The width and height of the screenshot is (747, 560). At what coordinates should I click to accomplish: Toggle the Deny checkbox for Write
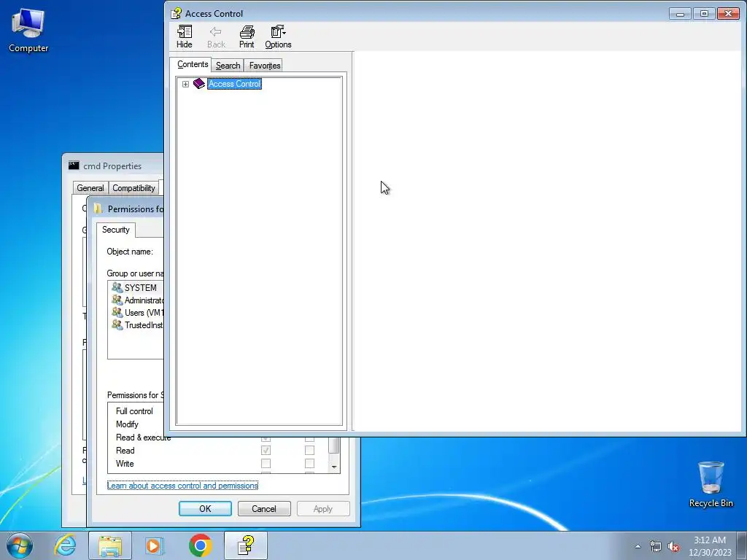[x=309, y=463]
